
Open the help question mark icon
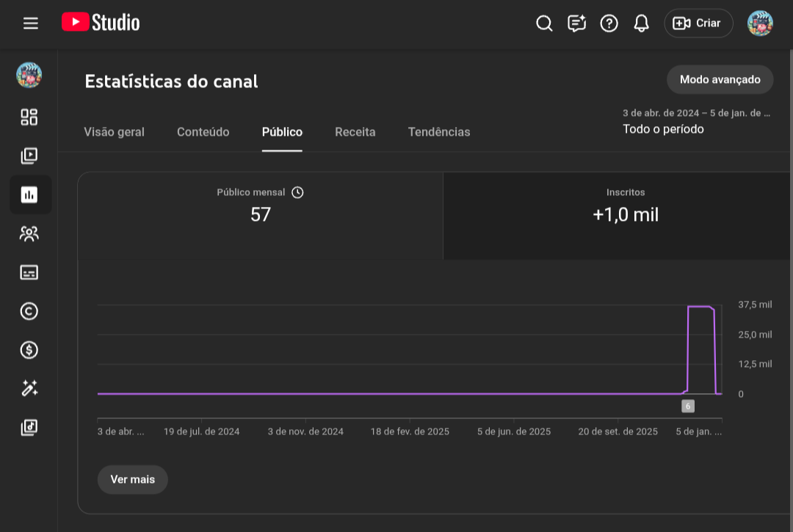coord(609,23)
